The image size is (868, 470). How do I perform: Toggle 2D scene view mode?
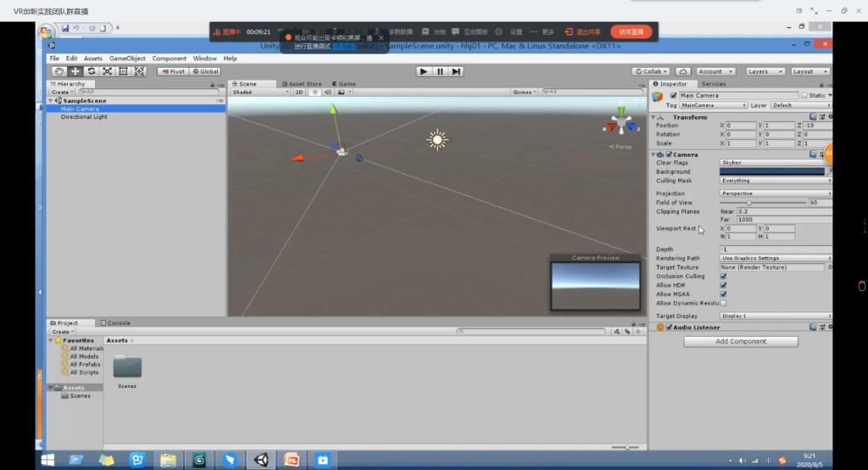click(299, 92)
